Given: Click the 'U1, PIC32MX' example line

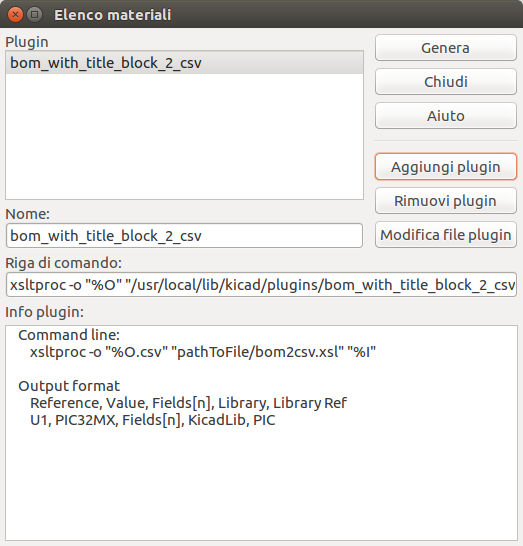Looking at the screenshot, I should click(153, 420).
